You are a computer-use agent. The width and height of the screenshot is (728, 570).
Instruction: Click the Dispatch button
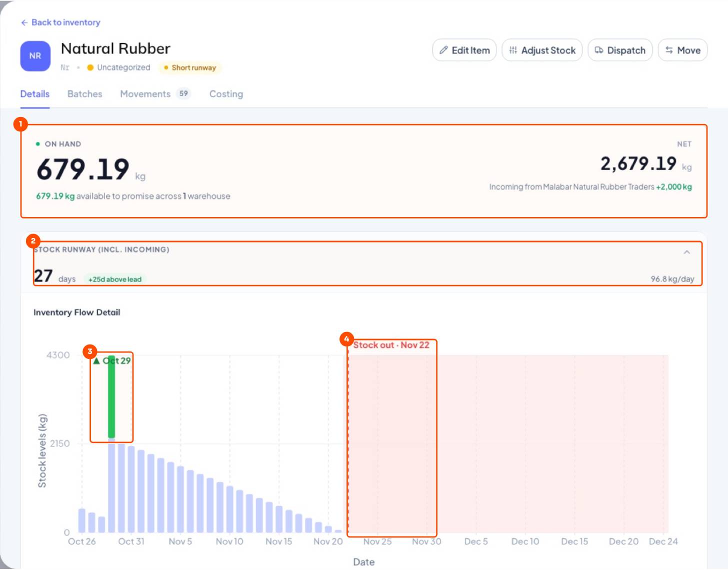click(620, 50)
